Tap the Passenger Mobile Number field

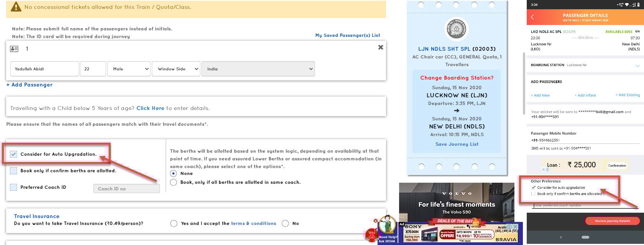(585, 140)
